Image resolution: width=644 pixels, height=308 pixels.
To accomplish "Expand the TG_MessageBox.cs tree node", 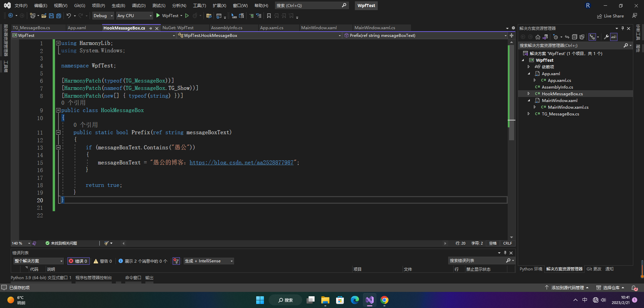I will click(529, 114).
